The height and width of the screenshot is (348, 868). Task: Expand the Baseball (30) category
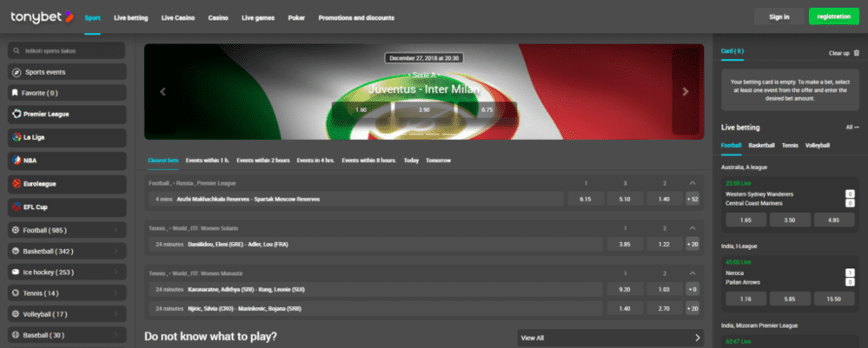tap(116, 335)
